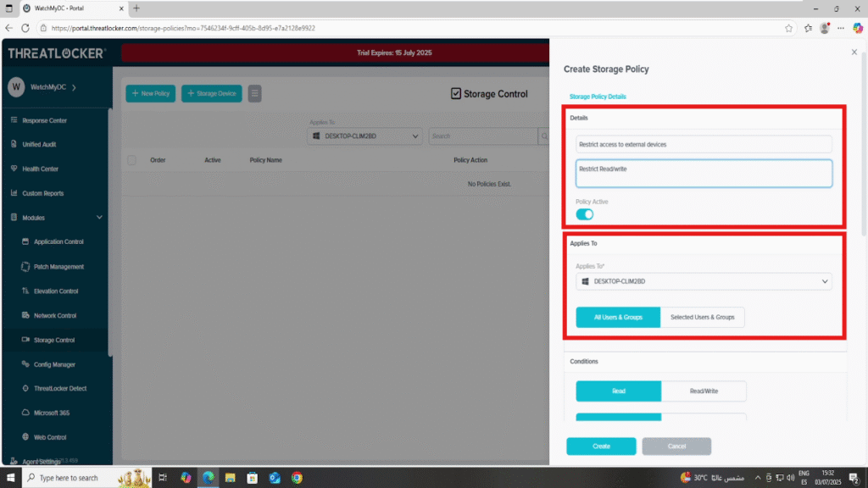Click the Policy Action column header
The image size is (868, 488).
(x=470, y=160)
